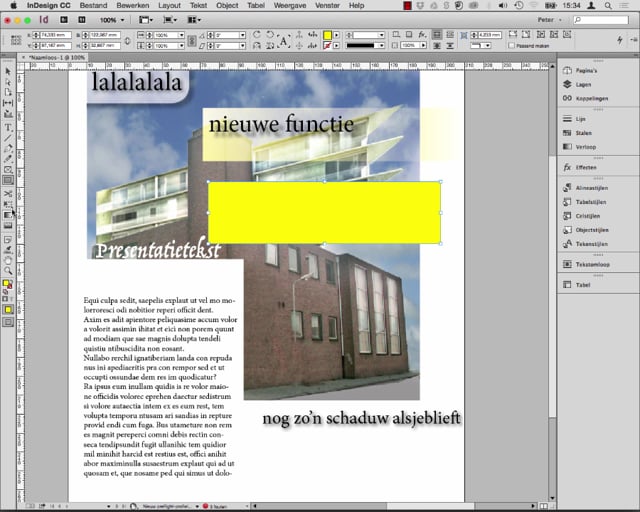The width and height of the screenshot is (640, 512).
Task: Open the Bewerken menu
Action: point(133,5)
